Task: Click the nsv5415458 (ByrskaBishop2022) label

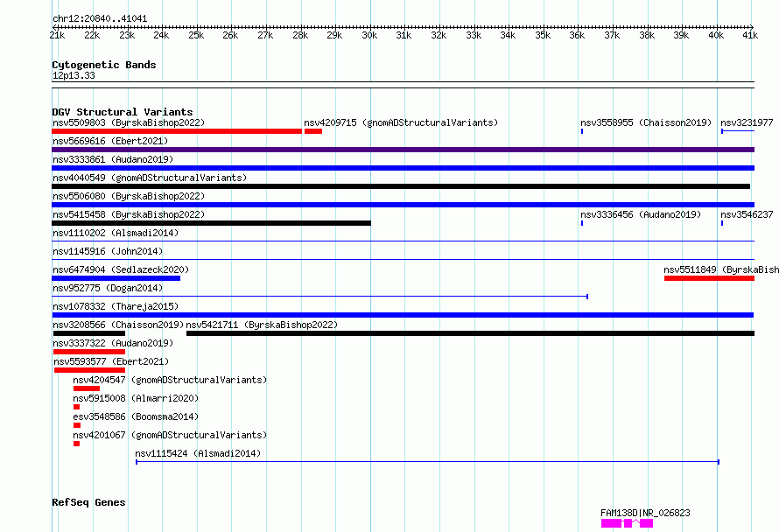Action: point(129,214)
